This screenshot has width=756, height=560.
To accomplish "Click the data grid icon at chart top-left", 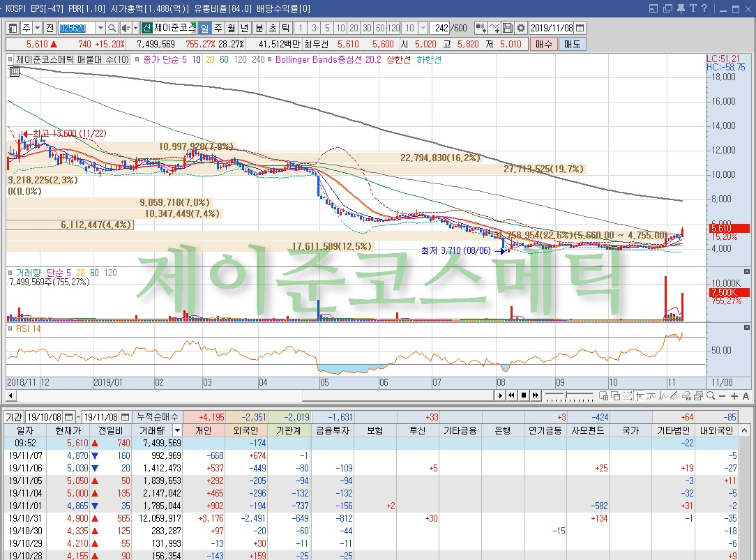I will coord(15,71).
